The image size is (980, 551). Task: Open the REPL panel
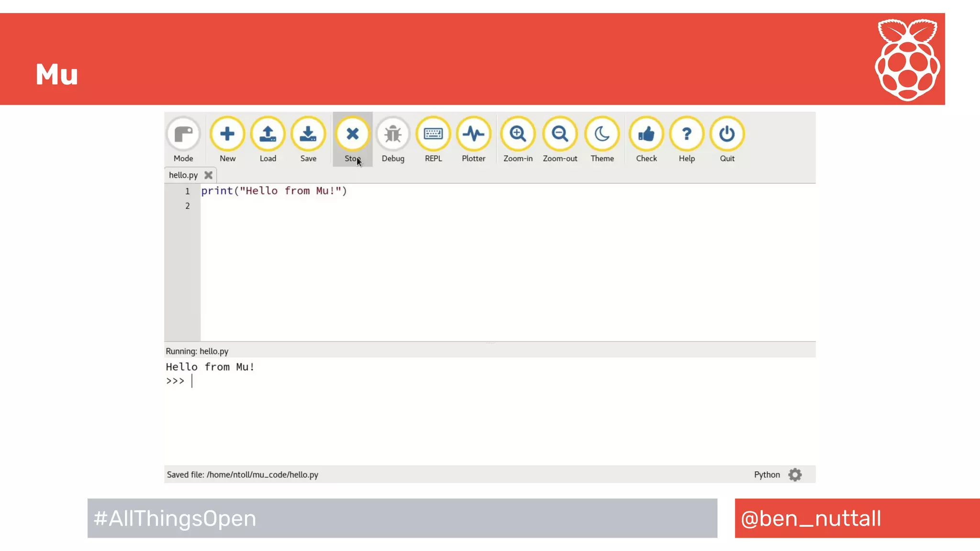pos(433,134)
